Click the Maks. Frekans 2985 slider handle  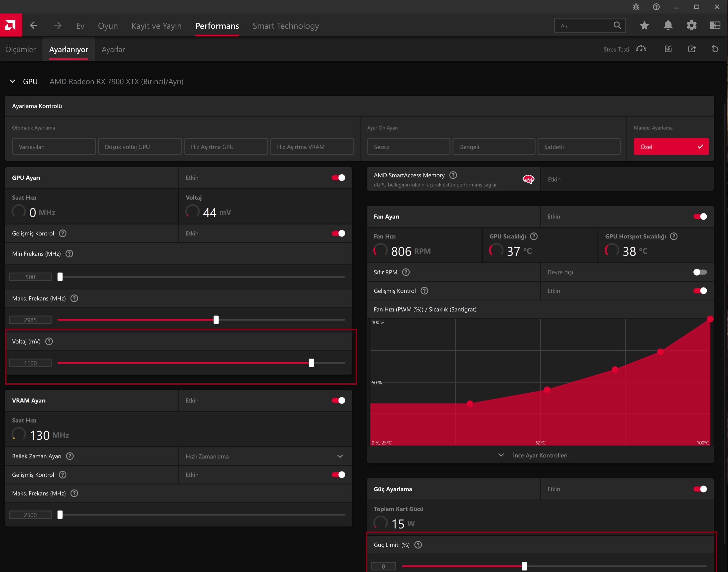tap(216, 320)
